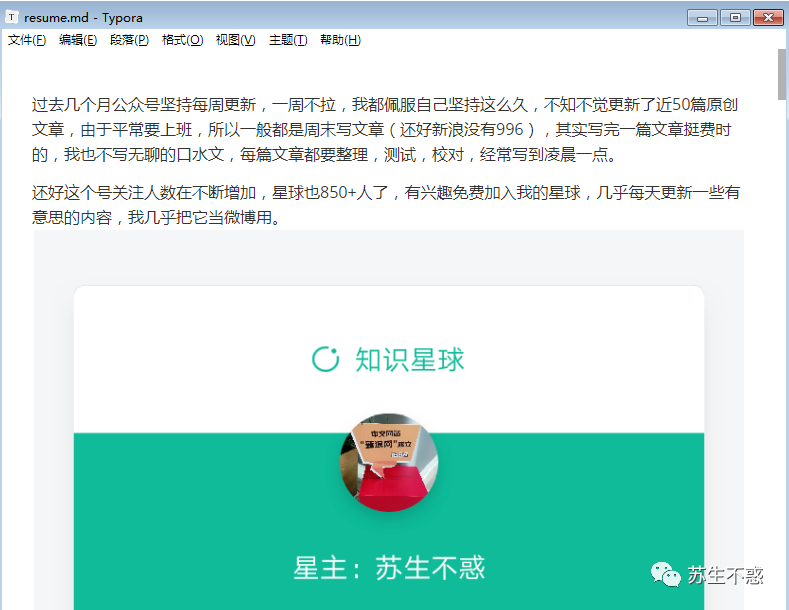The height and width of the screenshot is (610, 789).
Task: Click the vertical scrollbar thumb
Action: click(x=781, y=74)
